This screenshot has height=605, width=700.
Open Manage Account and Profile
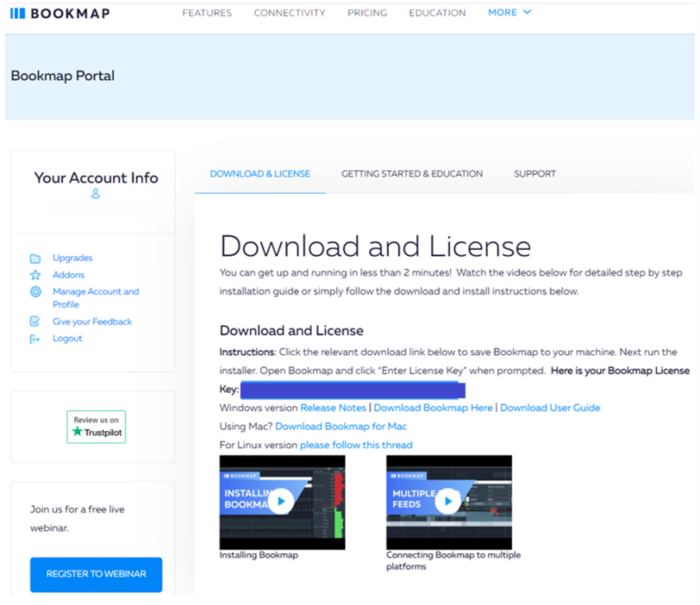(x=96, y=298)
